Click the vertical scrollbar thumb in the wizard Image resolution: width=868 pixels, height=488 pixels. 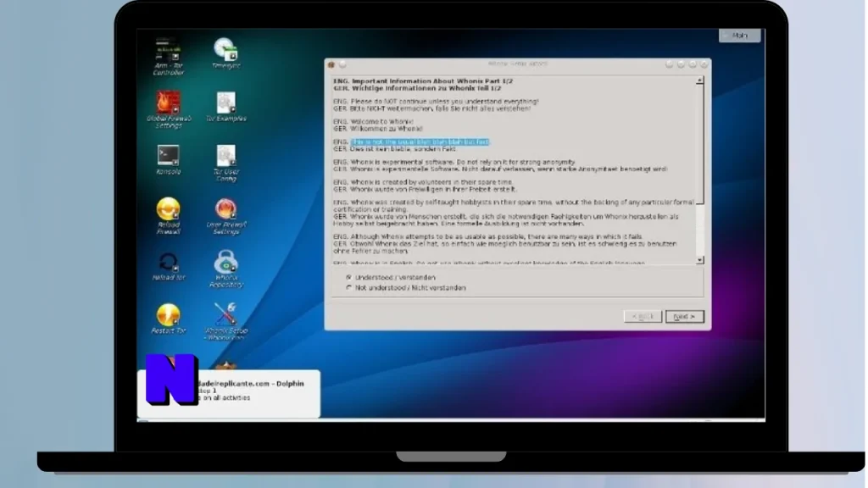(x=699, y=144)
